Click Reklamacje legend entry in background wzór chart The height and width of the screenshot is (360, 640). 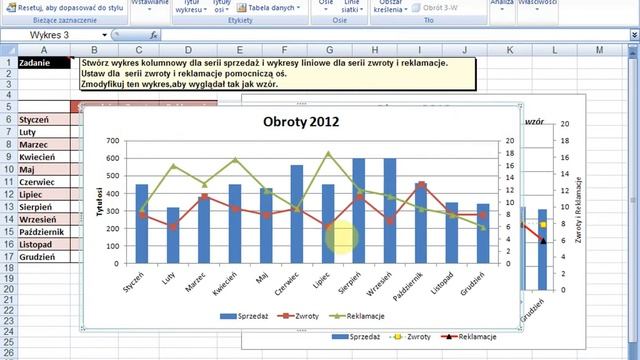coord(469,337)
